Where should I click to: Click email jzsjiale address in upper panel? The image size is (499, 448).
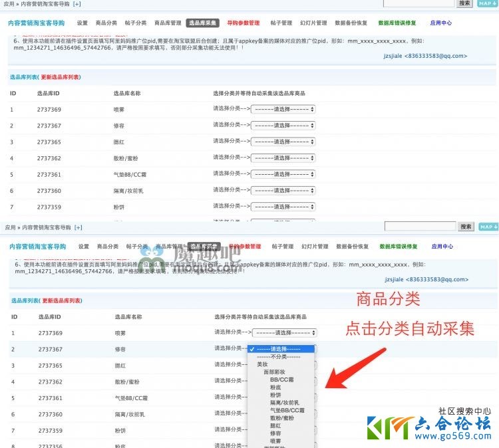tap(426, 56)
